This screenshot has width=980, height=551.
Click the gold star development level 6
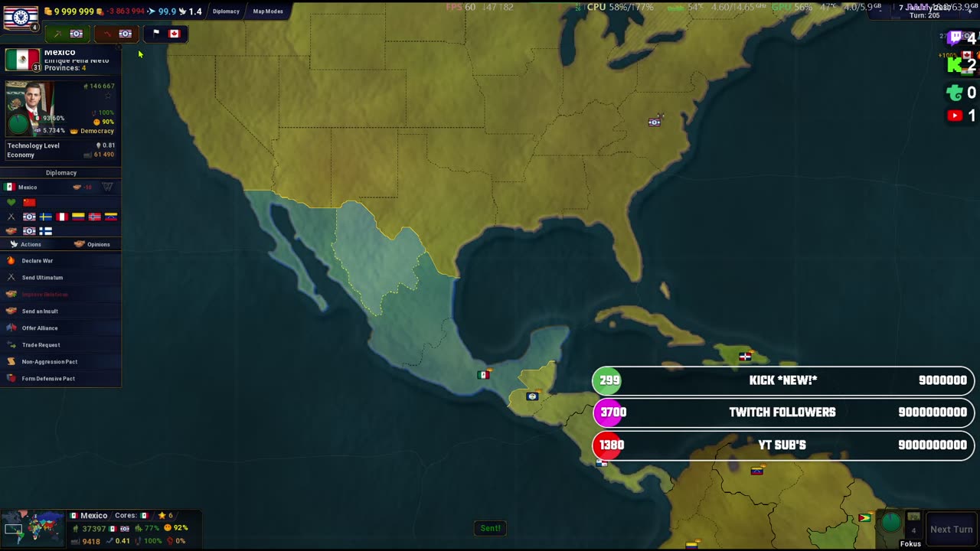pyautogui.click(x=161, y=516)
